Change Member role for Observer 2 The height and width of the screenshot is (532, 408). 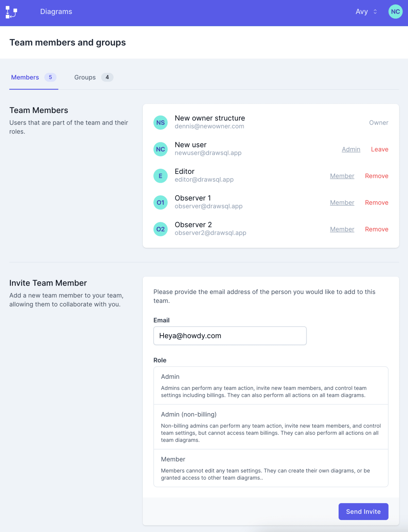[342, 229]
